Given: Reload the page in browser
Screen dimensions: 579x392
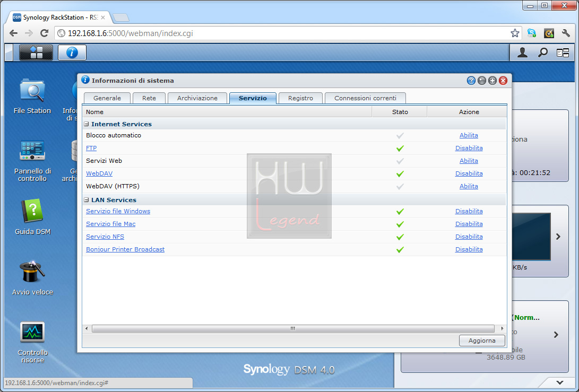Looking at the screenshot, I should click(x=44, y=33).
